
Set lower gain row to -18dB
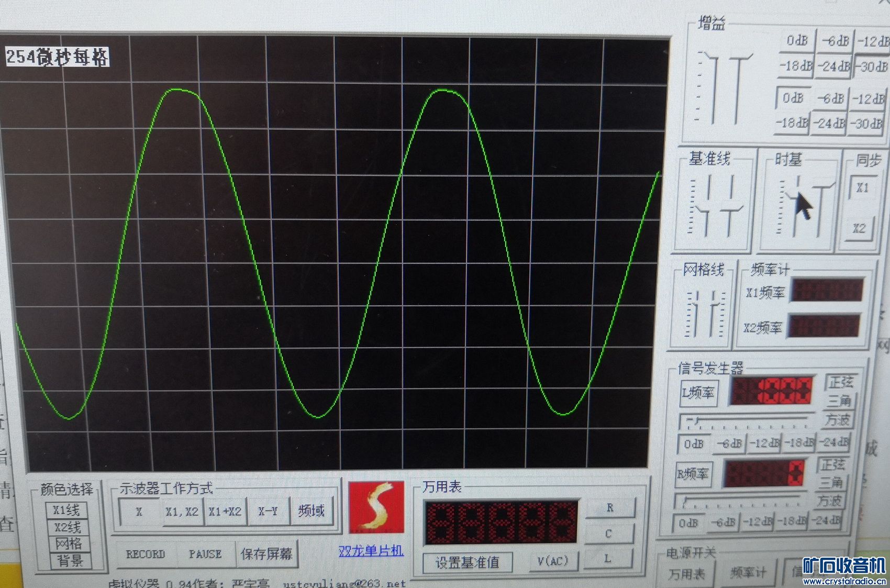[791, 123]
